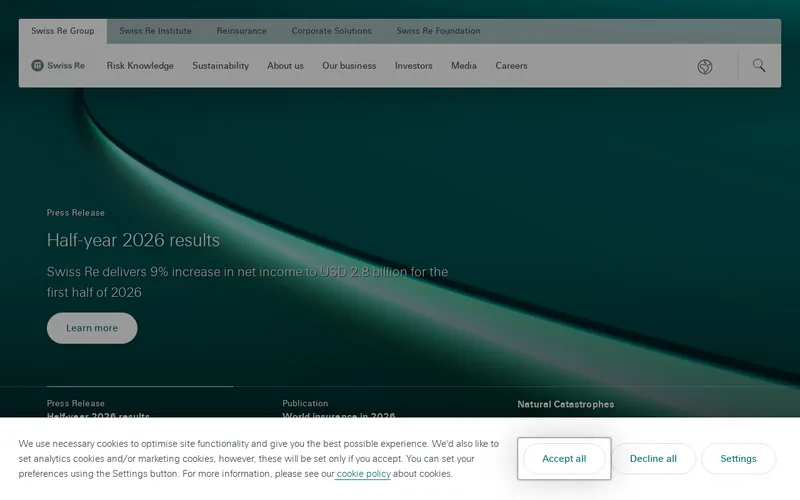Click the Learn more button
Image resolution: width=800 pixels, height=500 pixels.
(x=92, y=328)
